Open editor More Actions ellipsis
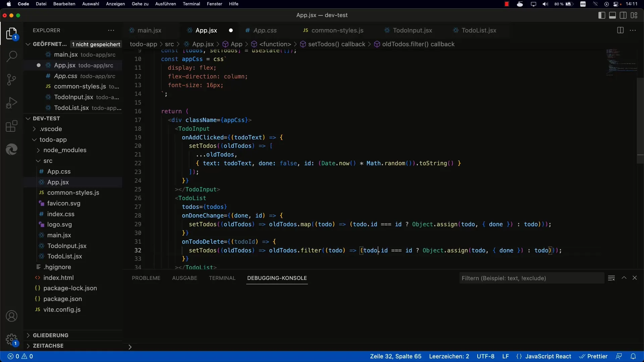The width and height of the screenshot is (644, 362). pos(633,30)
